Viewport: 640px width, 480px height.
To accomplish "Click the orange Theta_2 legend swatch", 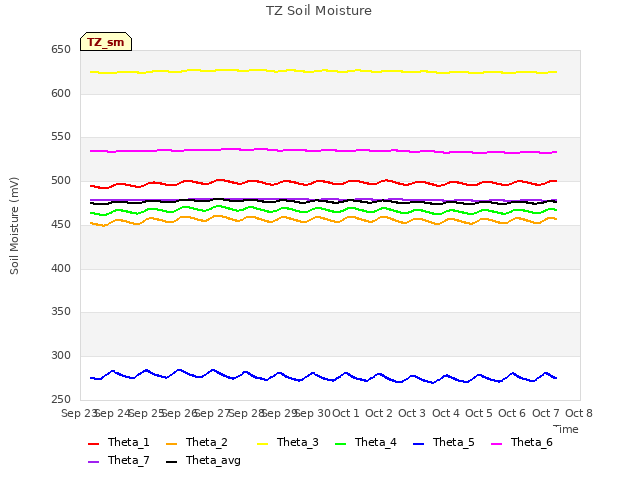I will click(171, 444).
